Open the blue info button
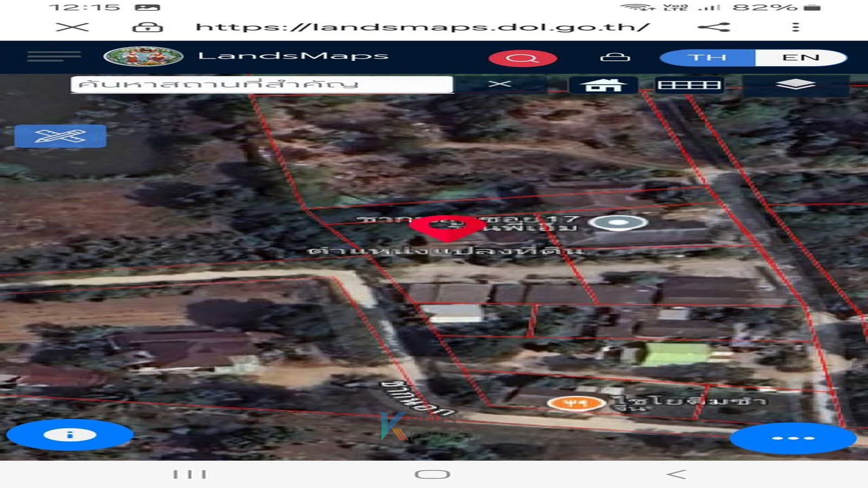The image size is (868, 488). (x=69, y=435)
